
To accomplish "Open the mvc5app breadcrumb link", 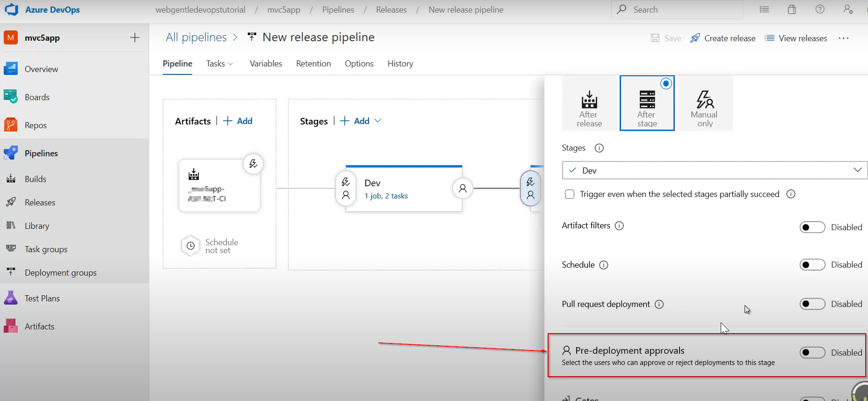I will (x=284, y=10).
